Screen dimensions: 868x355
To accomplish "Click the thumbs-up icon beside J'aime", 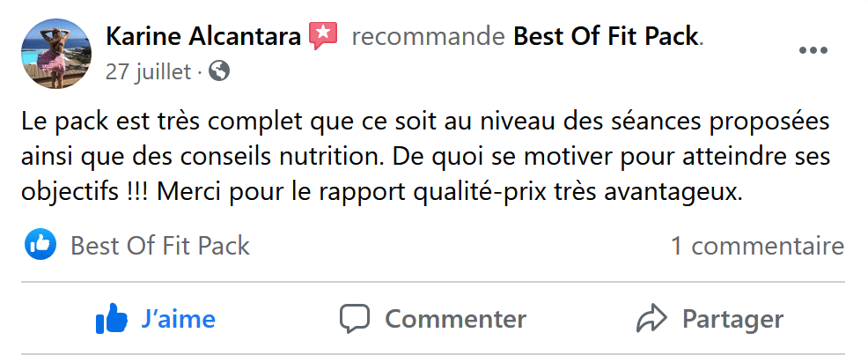I will coord(112,318).
